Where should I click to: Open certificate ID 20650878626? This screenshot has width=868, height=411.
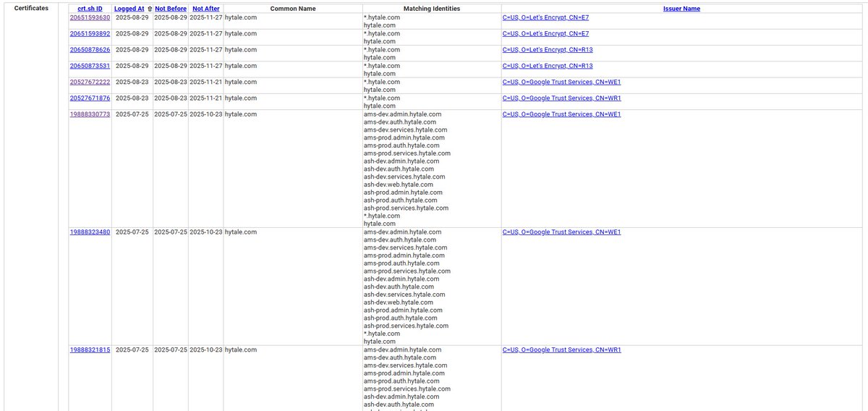(90, 50)
